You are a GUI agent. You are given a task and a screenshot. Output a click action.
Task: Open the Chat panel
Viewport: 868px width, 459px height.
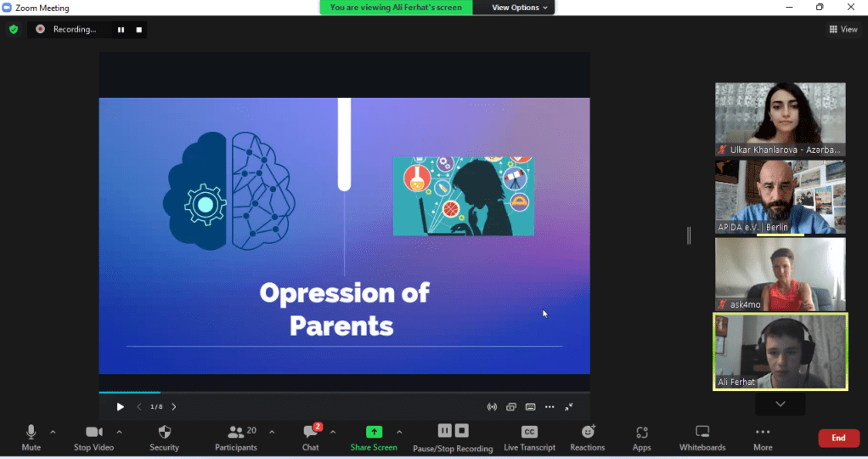point(311,437)
